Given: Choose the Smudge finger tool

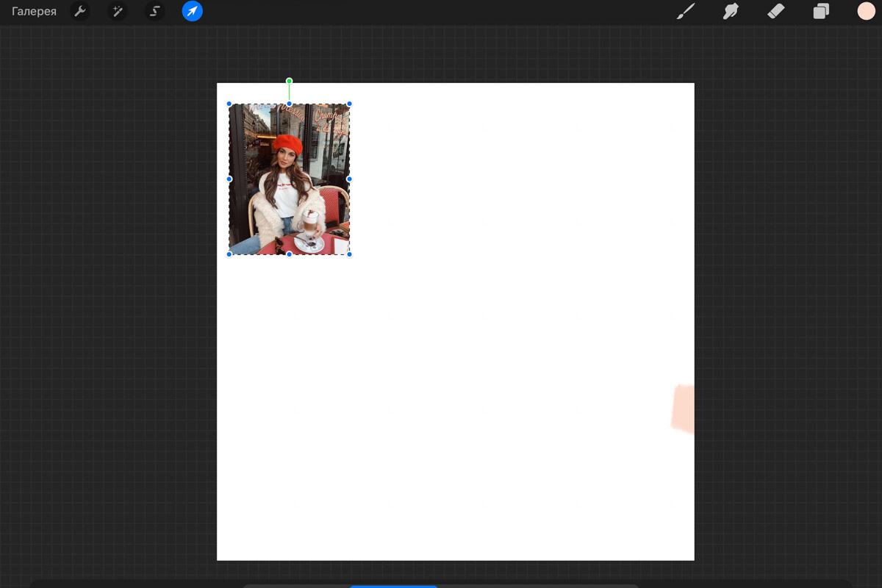Looking at the screenshot, I should [x=731, y=12].
